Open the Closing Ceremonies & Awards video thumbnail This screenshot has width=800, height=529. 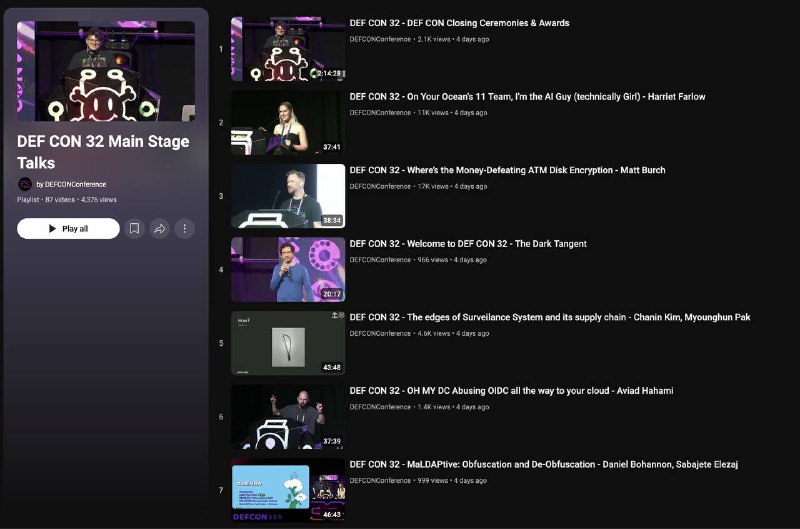(288, 49)
